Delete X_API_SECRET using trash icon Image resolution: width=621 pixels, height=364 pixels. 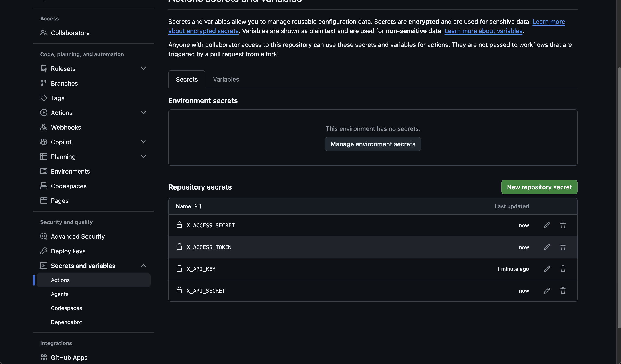click(x=563, y=291)
